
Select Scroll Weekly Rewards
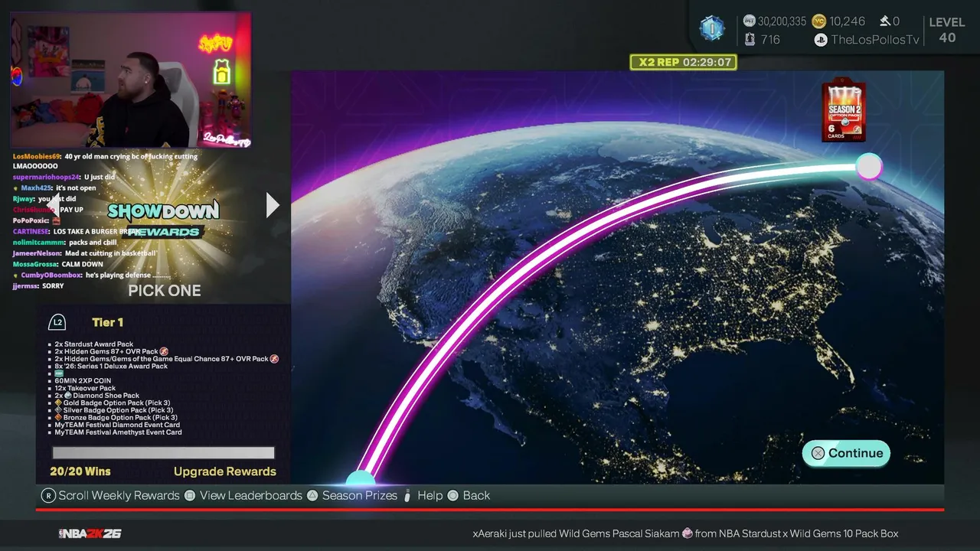(119, 495)
